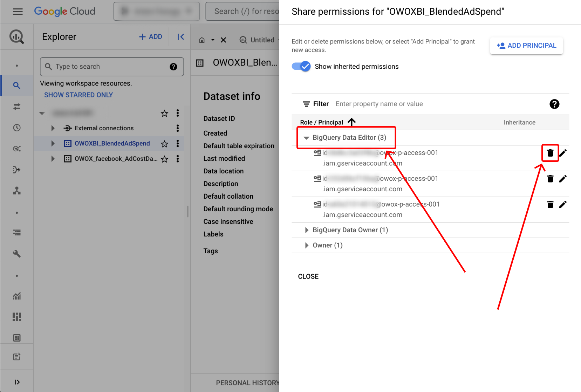The image size is (581, 392).
Task: Select the magnifier search icon in left sidebar
Action: point(16,85)
